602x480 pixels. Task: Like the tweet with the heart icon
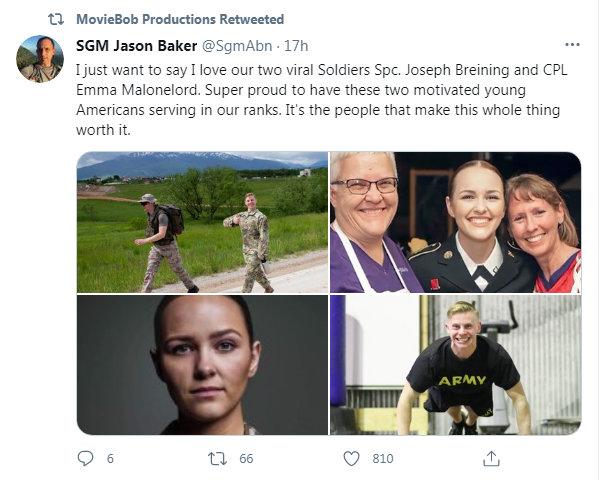pos(351,458)
